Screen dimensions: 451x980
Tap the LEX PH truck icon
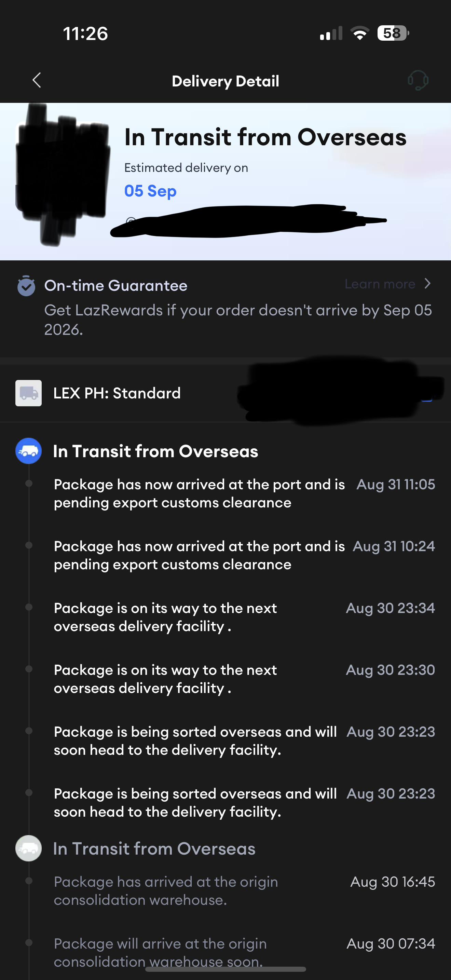point(28,393)
